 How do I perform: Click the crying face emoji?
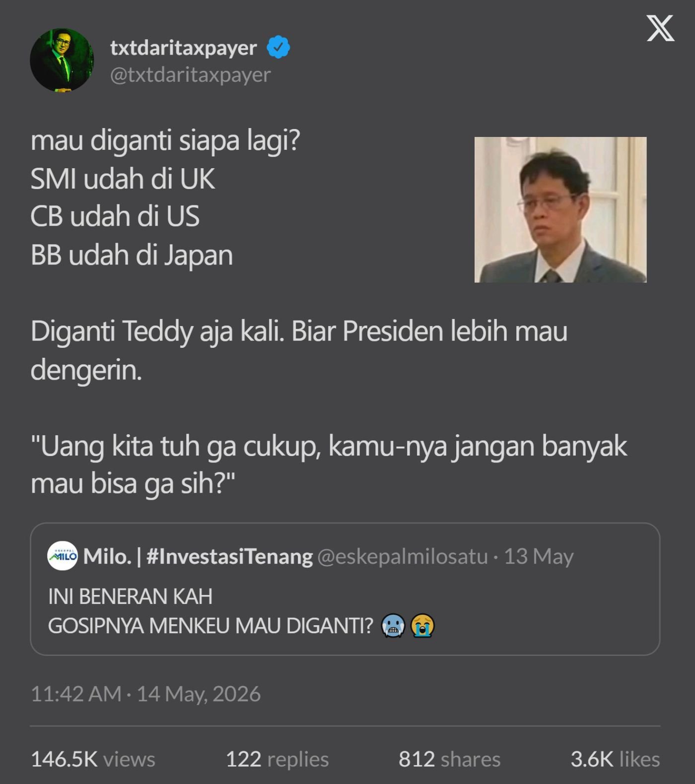(x=422, y=625)
